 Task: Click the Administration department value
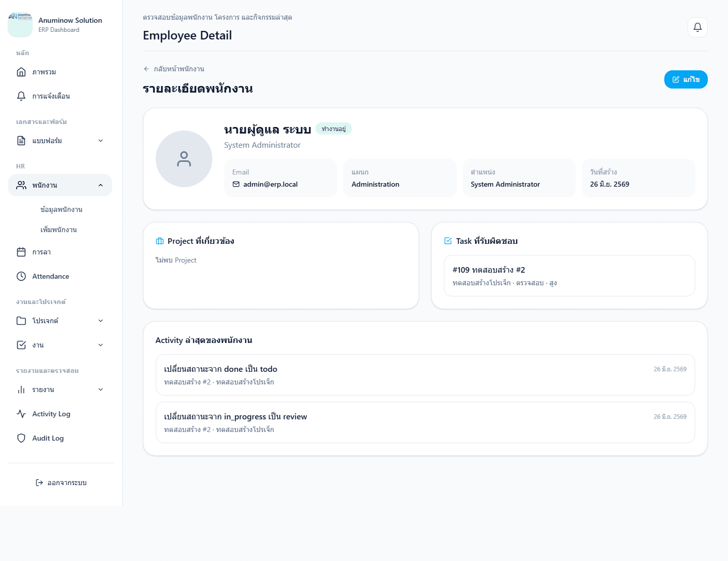pos(376,184)
